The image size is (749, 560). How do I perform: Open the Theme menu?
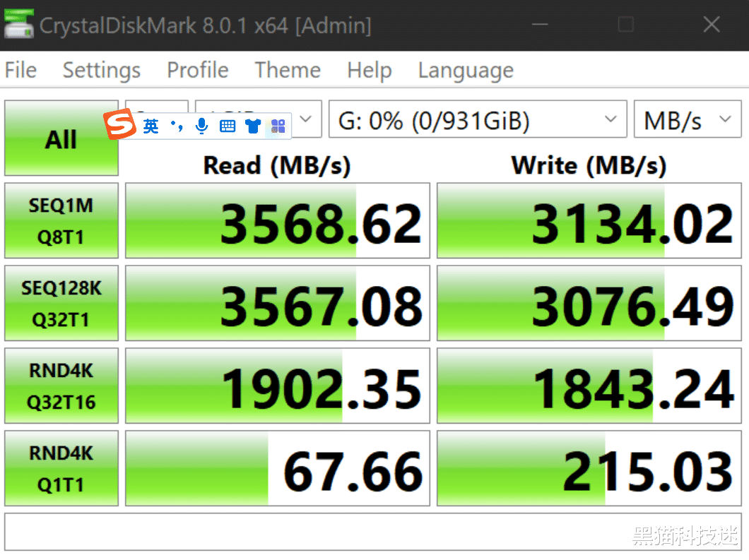click(288, 70)
